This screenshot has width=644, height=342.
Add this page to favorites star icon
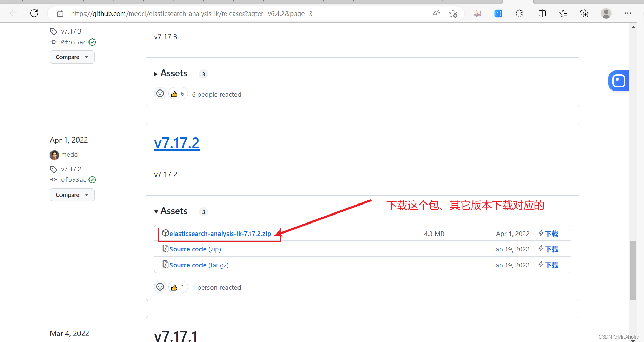tap(453, 13)
